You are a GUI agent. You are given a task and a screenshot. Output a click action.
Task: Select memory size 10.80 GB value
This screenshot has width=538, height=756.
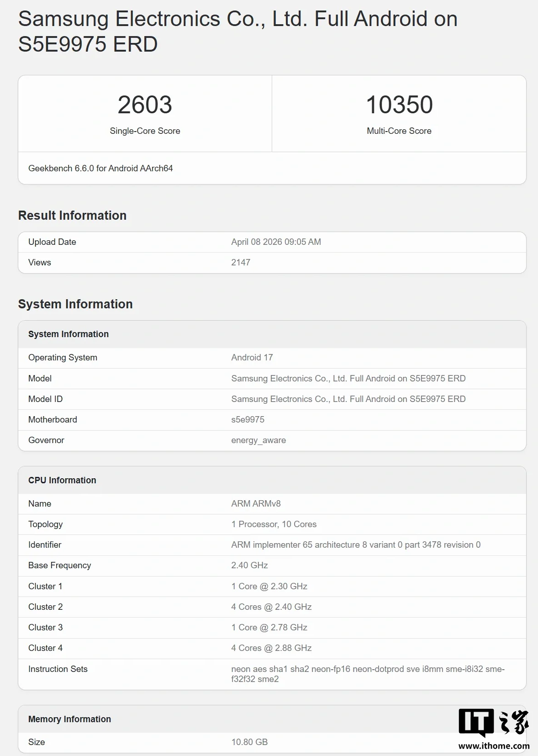[249, 742]
